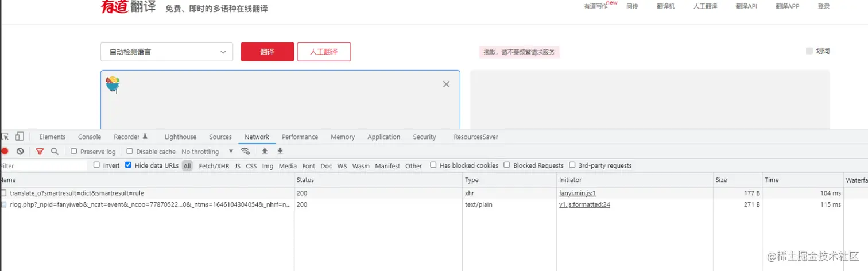This screenshot has height=271, width=868.
Task: Open fanyi.min.js:1 initiator link
Action: pyautogui.click(x=578, y=193)
